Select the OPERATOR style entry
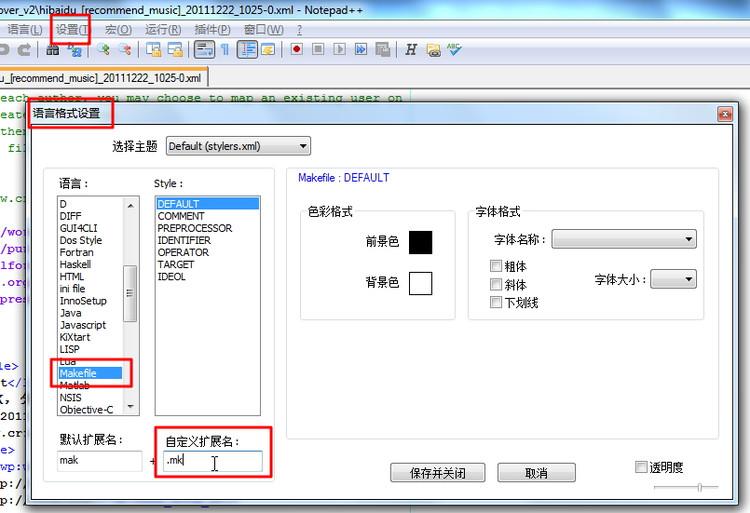The height and width of the screenshot is (513, 750). click(x=208, y=252)
